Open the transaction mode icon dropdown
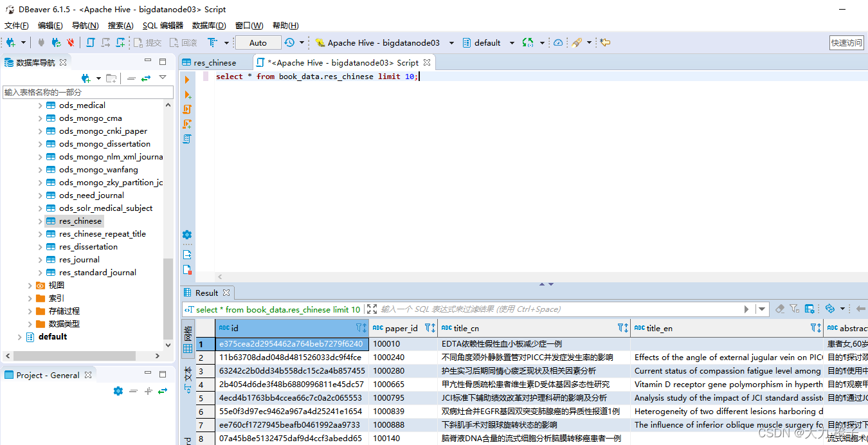 click(x=226, y=42)
